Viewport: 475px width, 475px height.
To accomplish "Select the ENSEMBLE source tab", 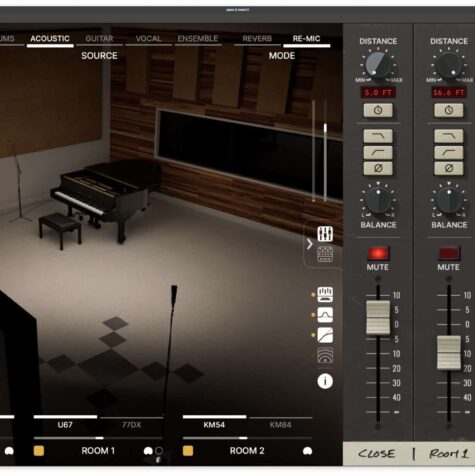I will tap(198, 39).
